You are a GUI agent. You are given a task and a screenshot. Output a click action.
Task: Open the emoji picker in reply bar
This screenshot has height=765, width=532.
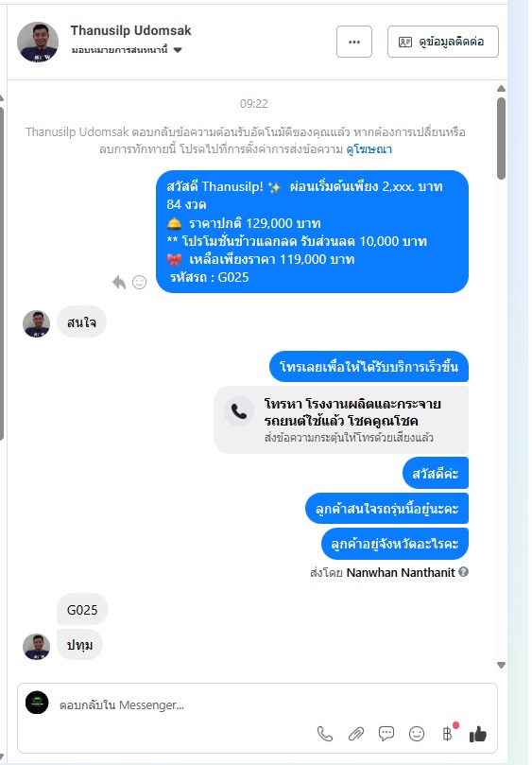(x=417, y=734)
